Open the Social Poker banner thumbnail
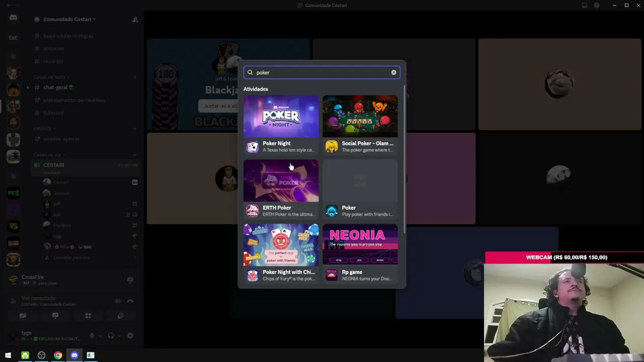Viewport: 644px width, 362px height. tap(360, 116)
